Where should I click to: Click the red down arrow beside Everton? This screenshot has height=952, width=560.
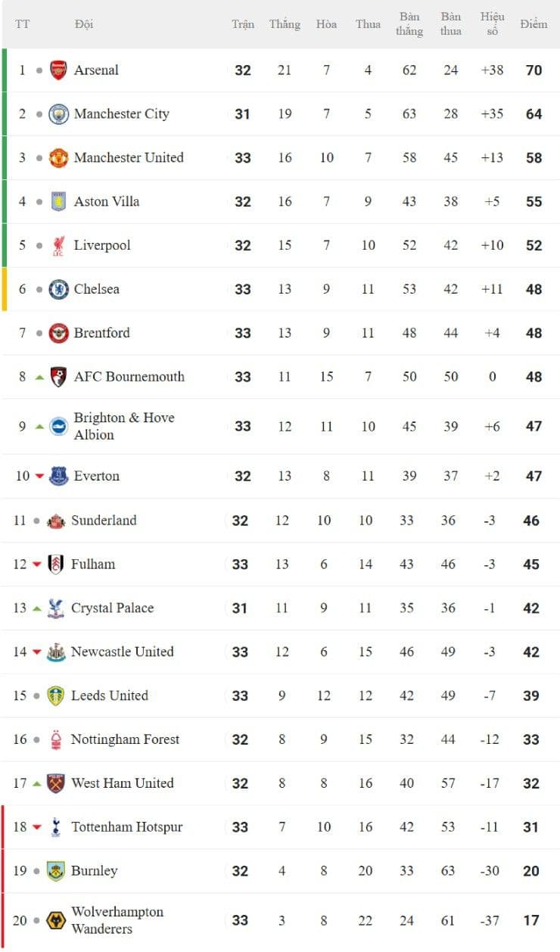click(39, 476)
